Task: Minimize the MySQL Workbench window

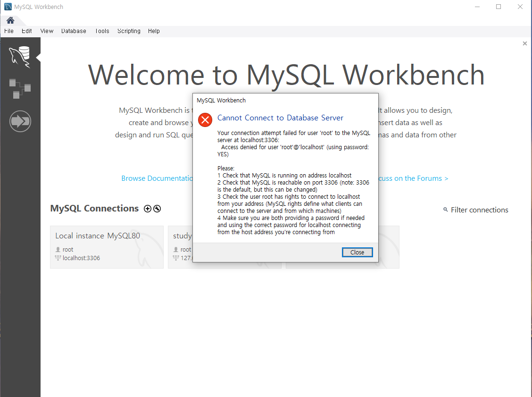Action: pyautogui.click(x=477, y=7)
